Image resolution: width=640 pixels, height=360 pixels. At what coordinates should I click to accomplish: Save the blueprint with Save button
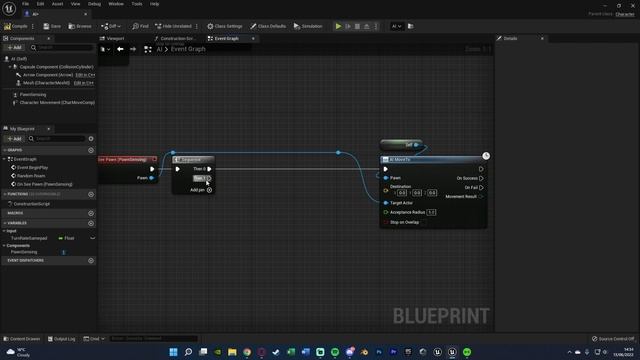(52, 26)
